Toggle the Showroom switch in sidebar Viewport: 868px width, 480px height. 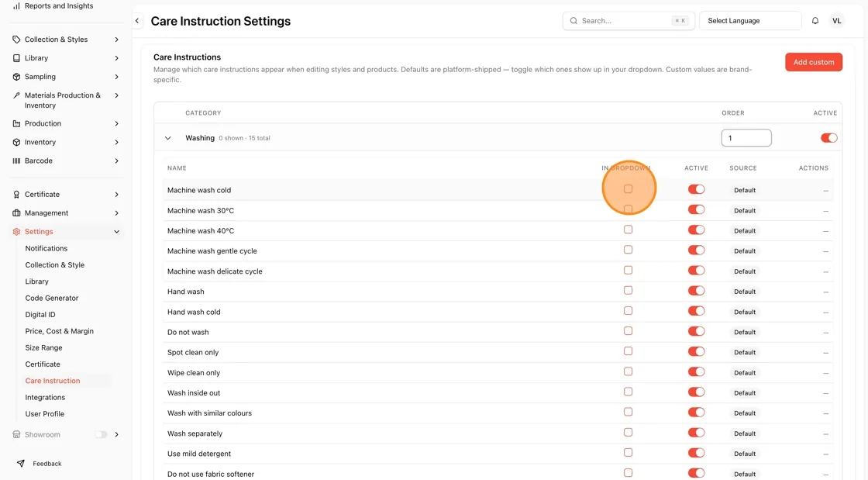102,434
